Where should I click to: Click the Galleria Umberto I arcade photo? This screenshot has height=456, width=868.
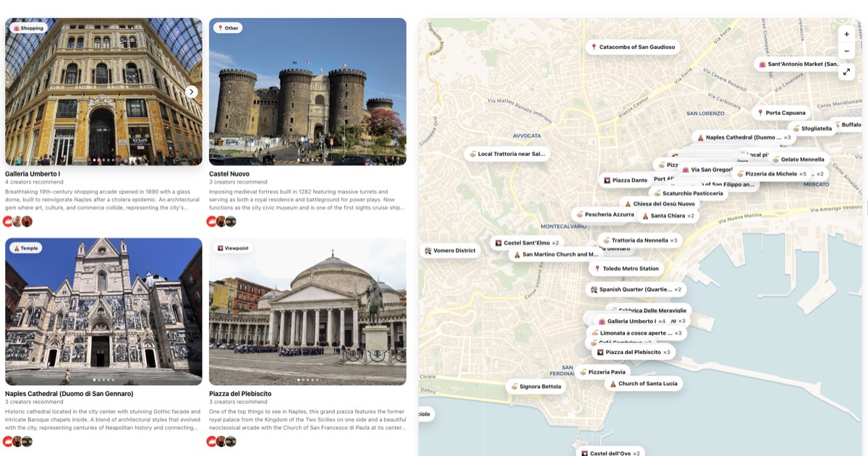coord(103,92)
